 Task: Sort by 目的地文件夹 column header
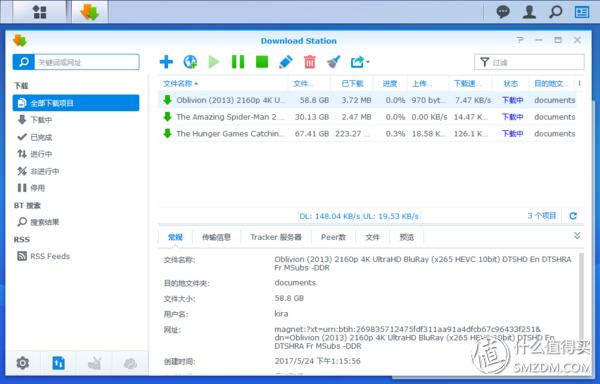click(x=551, y=83)
